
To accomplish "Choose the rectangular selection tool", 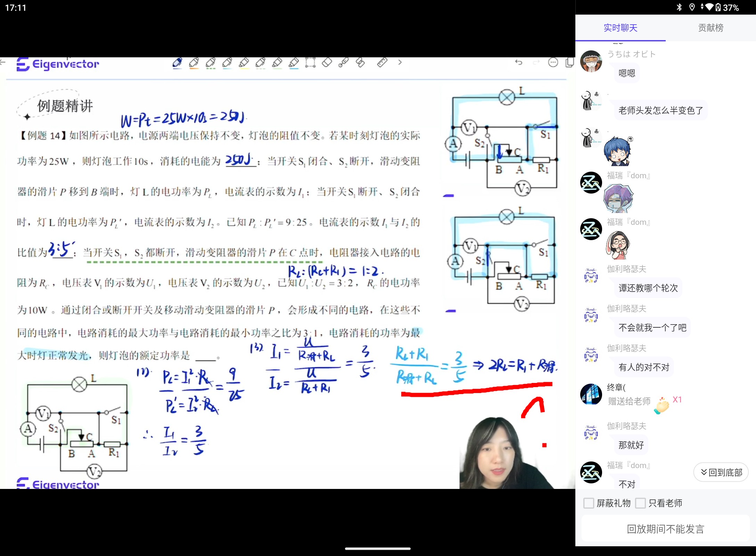I will pyautogui.click(x=310, y=63).
